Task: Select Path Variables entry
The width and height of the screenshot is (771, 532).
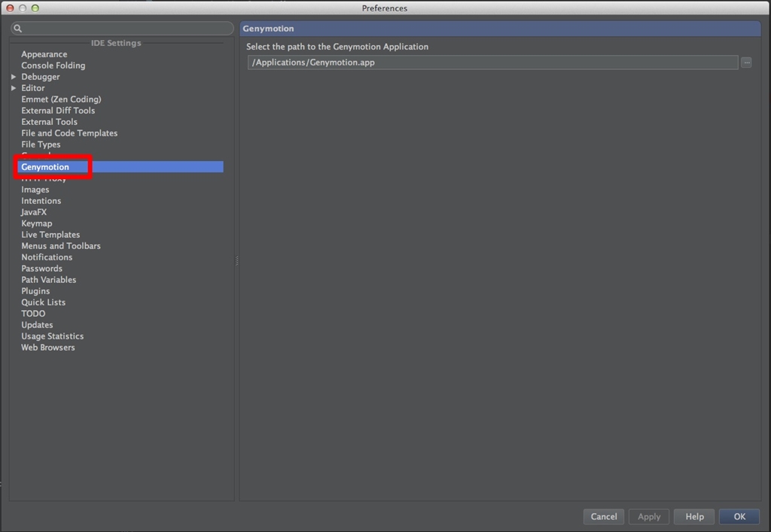Action: [x=49, y=280]
